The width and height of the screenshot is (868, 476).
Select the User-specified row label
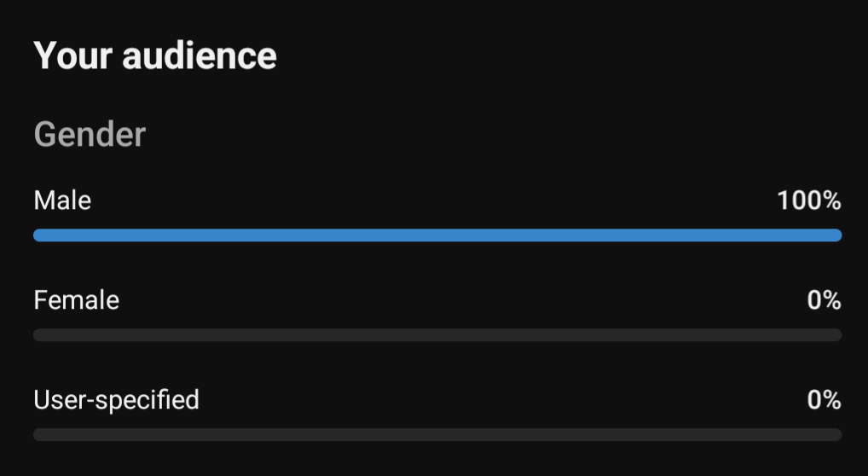pyautogui.click(x=116, y=400)
